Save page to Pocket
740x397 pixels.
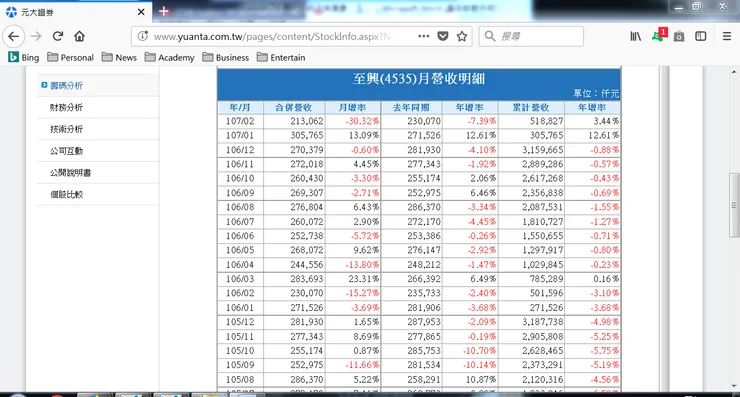click(x=443, y=36)
